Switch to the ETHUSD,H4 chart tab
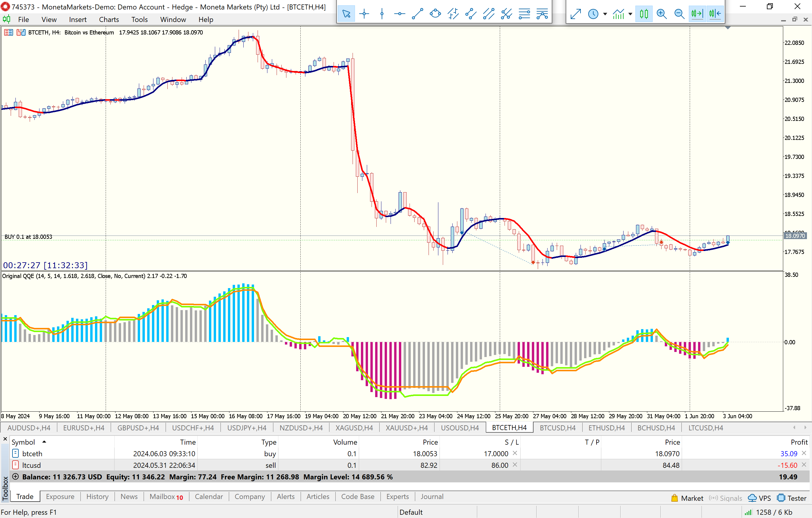The height and width of the screenshot is (518, 812). pyautogui.click(x=606, y=428)
